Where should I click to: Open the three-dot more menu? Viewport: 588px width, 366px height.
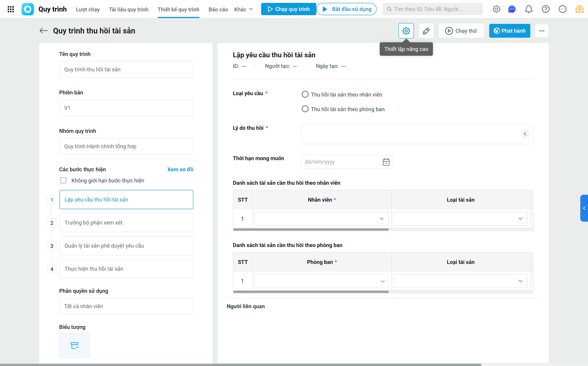point(542,31)
